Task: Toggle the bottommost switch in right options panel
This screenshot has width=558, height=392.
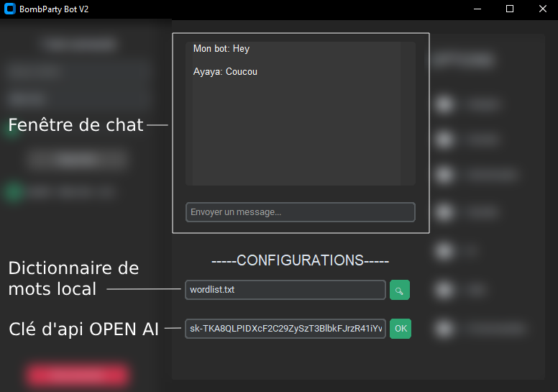Action: (x=446, y=329)
